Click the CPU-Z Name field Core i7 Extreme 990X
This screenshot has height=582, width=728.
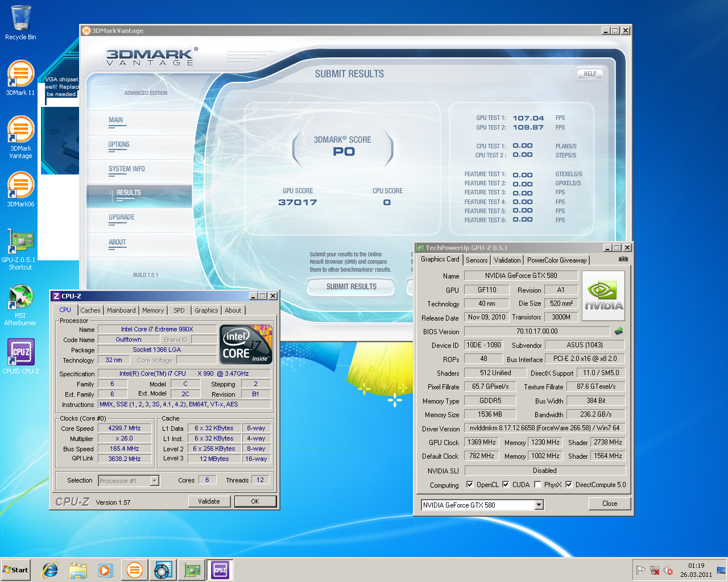157,329
